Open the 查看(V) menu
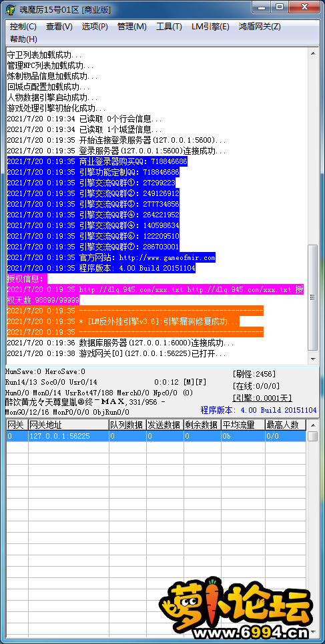Viewport: 325px width, 644px height. [x=59, y=27]
